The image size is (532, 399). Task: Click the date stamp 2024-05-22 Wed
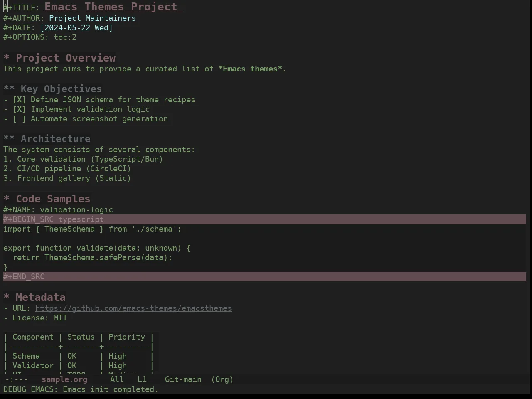coord(76,28)
